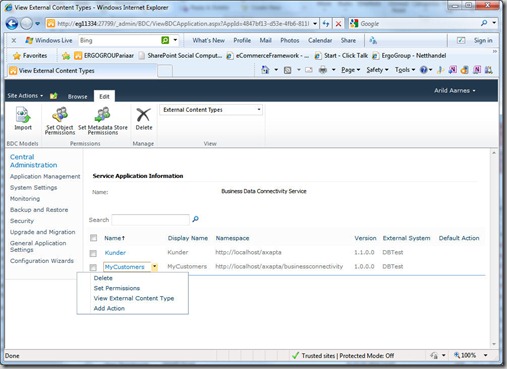
Task: Open Monitoring in sidebar
Action: [x=25, y=199]
